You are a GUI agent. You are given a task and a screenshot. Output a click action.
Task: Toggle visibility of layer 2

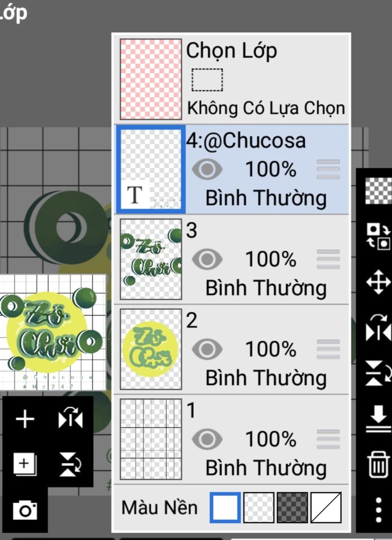coord(207,350)
